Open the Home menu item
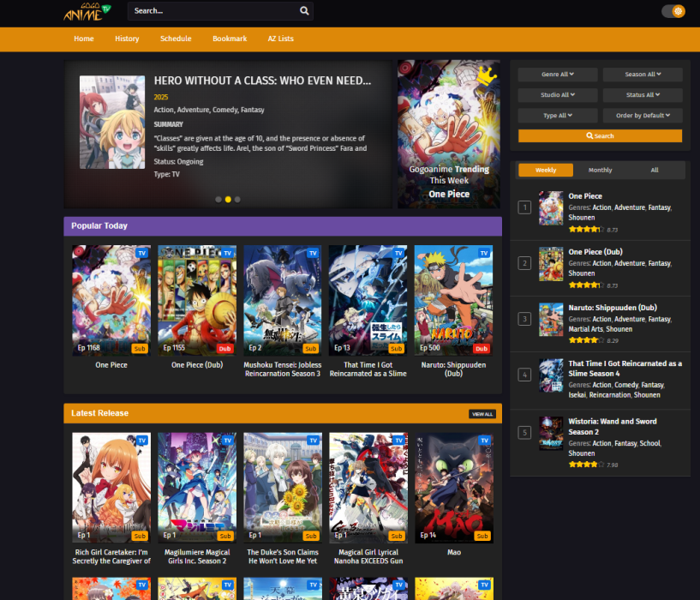700x600 pixels. point(84,39)
